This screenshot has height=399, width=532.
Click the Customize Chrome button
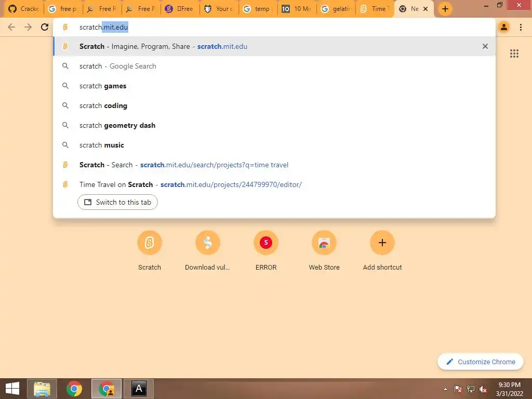pyautogui.click(x=481, y=362)
